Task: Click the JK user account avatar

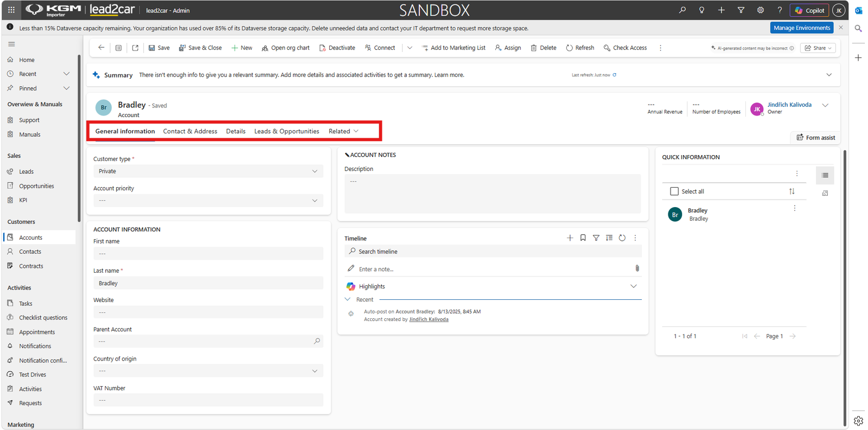Action: coord(839,10)
